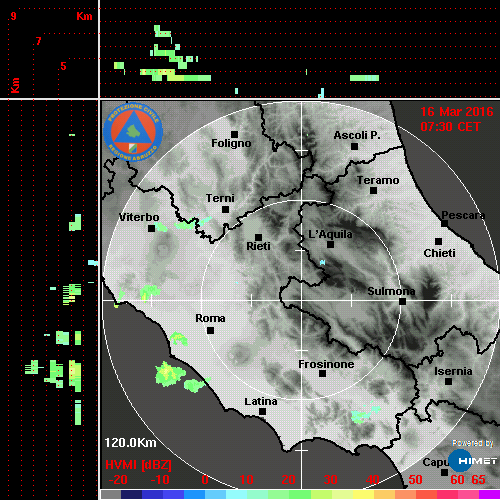Click the Rieti map label
The image size is (500, 500).
tap(258, 246)
